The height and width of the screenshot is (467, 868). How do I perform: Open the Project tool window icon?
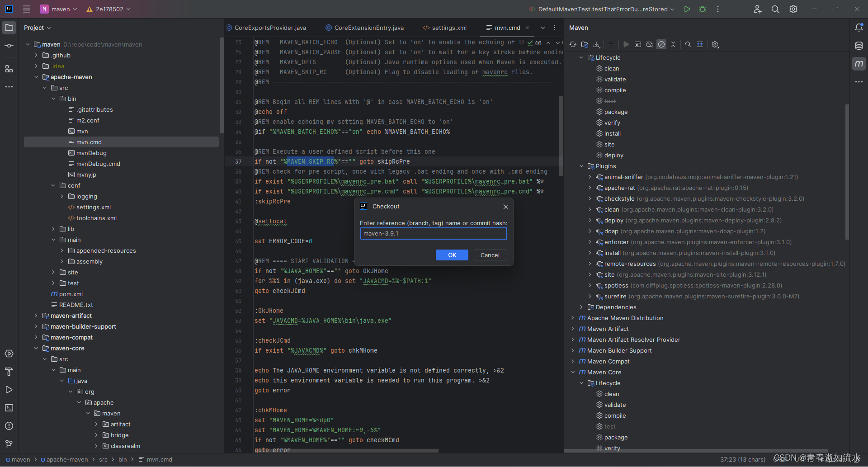coord(9,28)
